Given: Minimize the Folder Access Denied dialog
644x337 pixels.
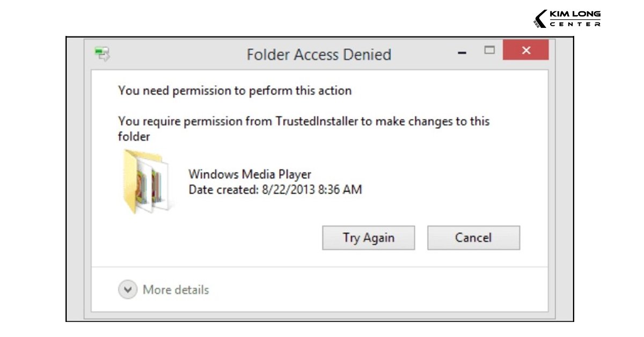Looking at the screenshot, I should click(462, 52).
